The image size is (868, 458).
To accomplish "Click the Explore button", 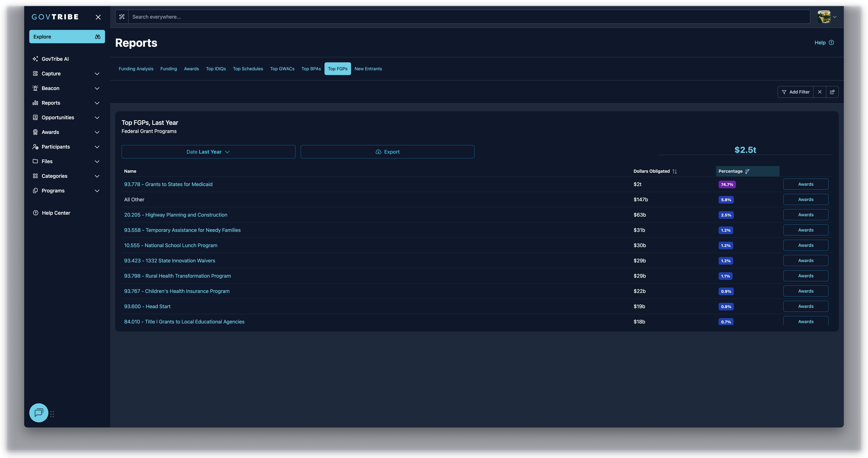I will [67, 37].
